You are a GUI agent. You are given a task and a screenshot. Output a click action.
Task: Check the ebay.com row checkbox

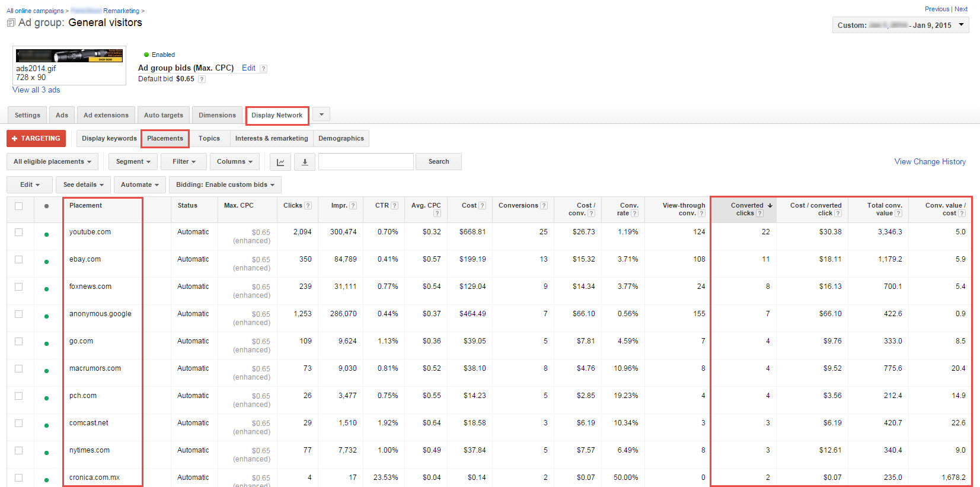19,259
